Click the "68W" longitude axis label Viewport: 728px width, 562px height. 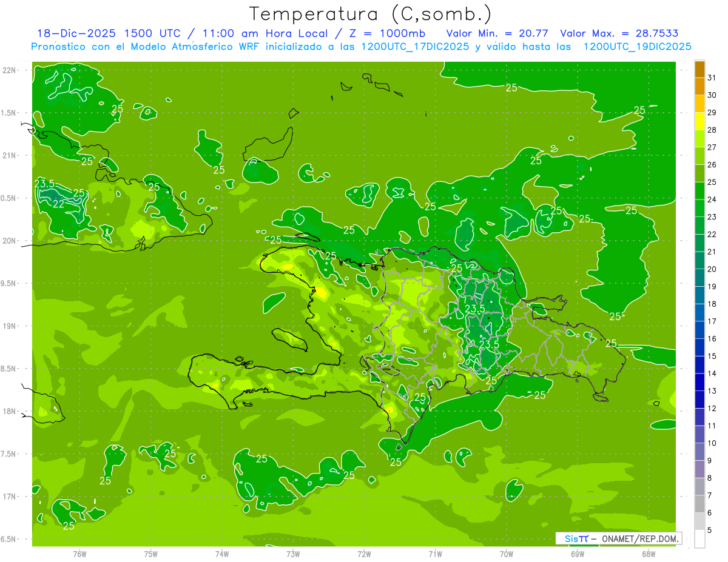[649, 554]
